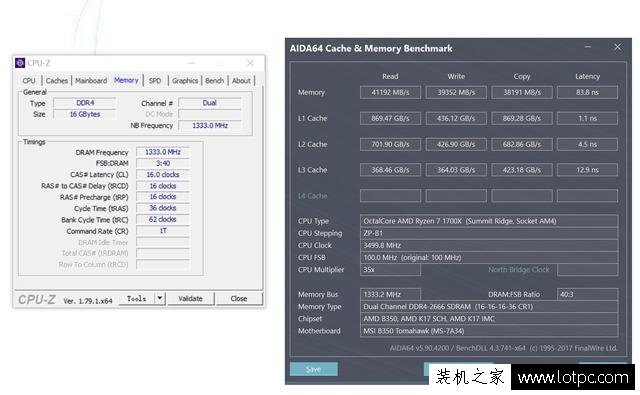Select the Memory Read value 41192 MB/s
The image size is (640, 395).
pos(390,92)
